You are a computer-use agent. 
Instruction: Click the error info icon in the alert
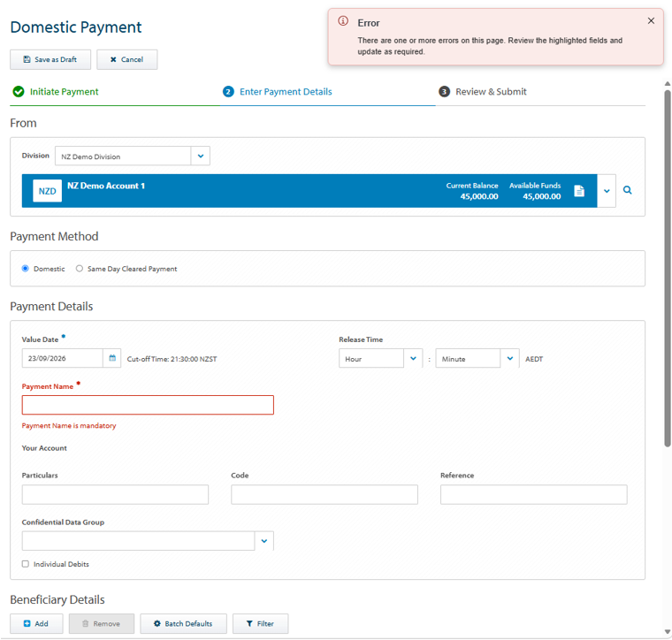(343, 21)
